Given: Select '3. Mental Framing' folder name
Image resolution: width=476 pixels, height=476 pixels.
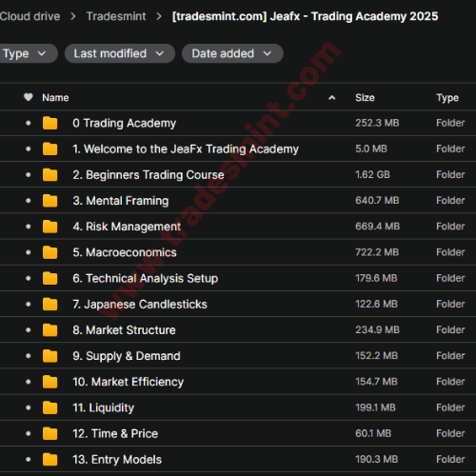Looking at the screenshot, I should pos(121,201).
